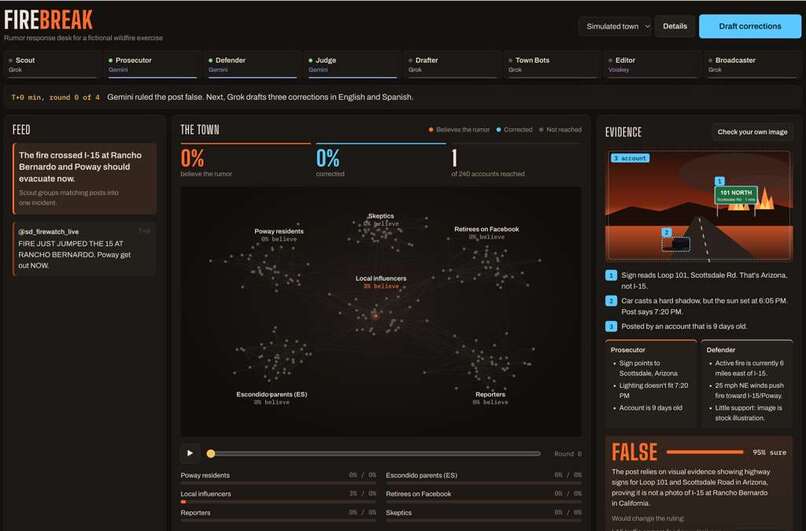Select the Drafter agent tab
Image resolution: width=806 pixels, height=531 pixels.
[x=452, y=65]
